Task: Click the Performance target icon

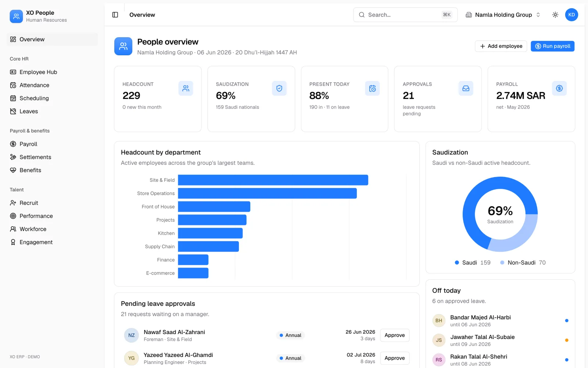Action: [x=13, y=216]
